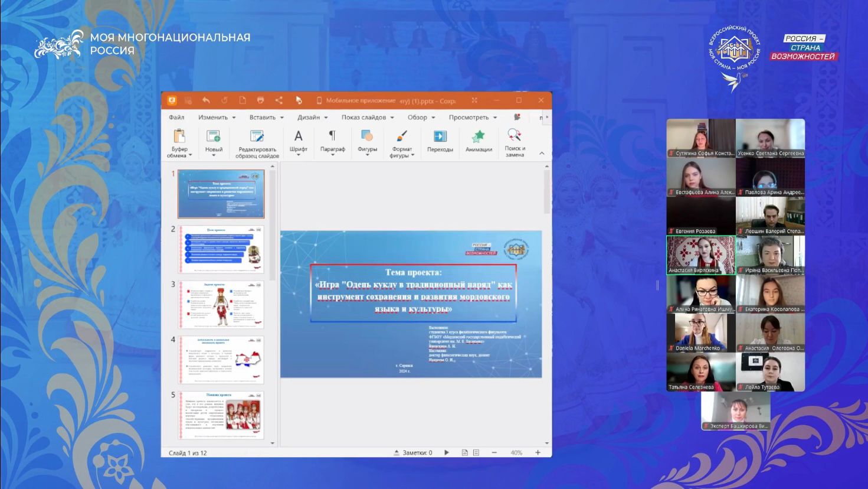Select slide 3 thumbnail in slide panel
868x489 pixels.
click(x=221, y=304)
